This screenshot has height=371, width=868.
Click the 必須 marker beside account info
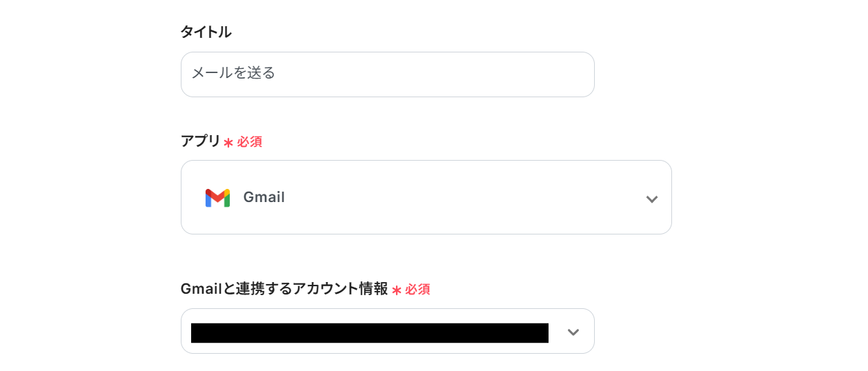point(417,290)
